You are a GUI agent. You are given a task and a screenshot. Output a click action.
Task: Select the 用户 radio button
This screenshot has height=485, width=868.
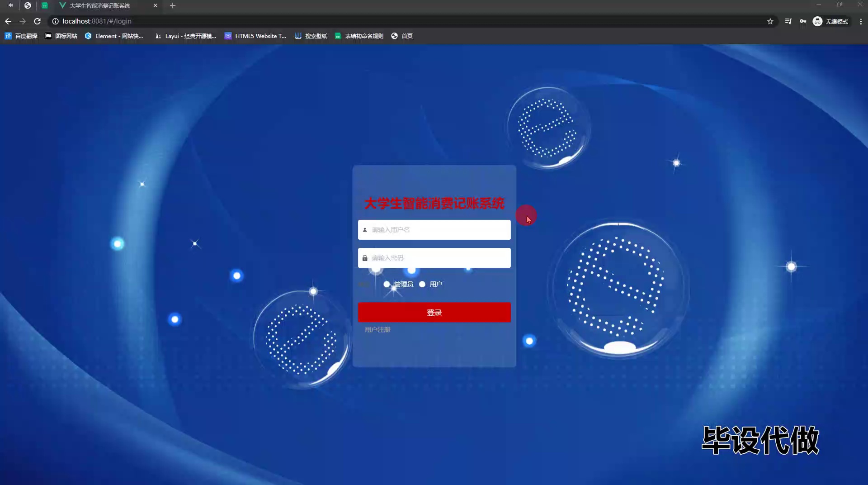pyautogui.click(x=422, y=284)
